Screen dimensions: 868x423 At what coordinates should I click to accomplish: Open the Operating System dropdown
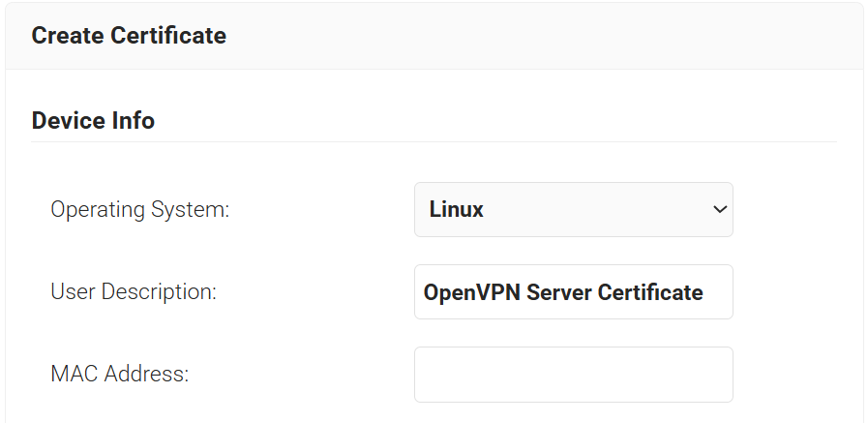point(573,209)
